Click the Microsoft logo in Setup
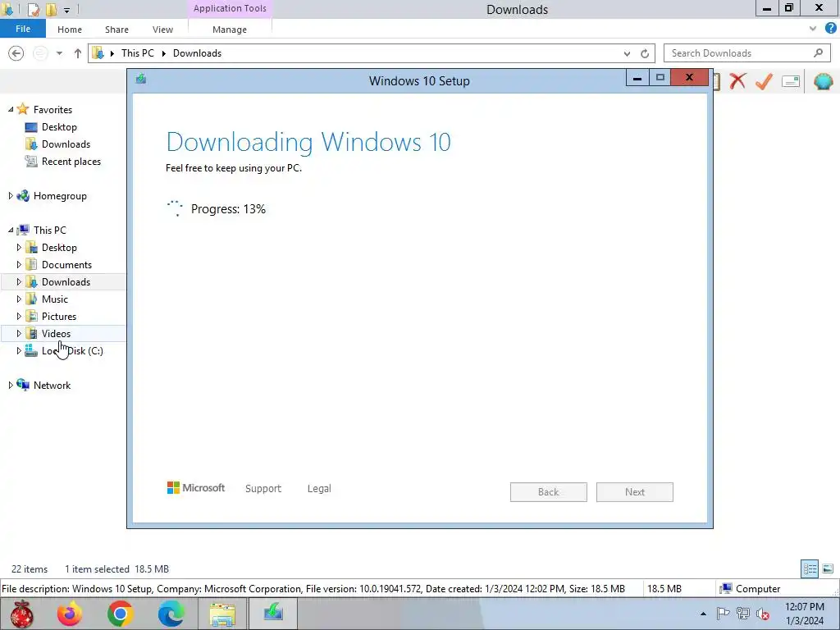 click(x=196, y=488)
